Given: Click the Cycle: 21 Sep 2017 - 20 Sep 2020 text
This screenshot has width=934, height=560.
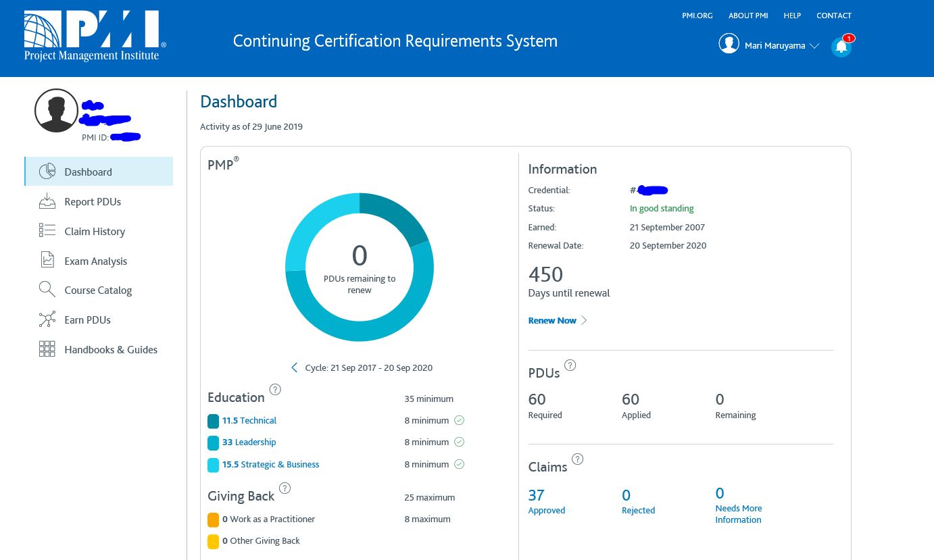Looking at the screenshot, I should [369, 367].
